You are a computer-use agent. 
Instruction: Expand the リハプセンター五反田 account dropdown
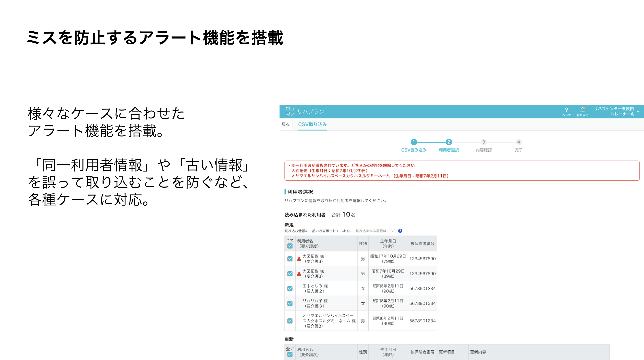(638, 111)
